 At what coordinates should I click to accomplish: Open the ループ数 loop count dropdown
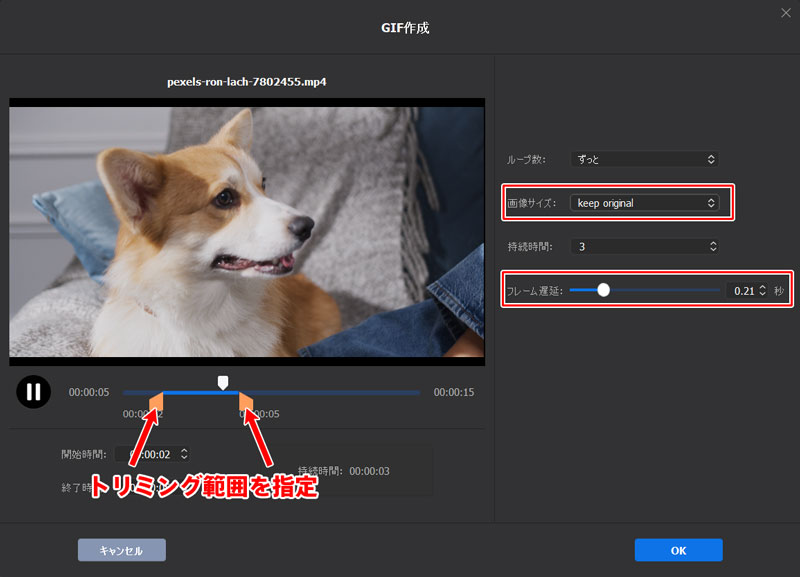coord(644,159)
